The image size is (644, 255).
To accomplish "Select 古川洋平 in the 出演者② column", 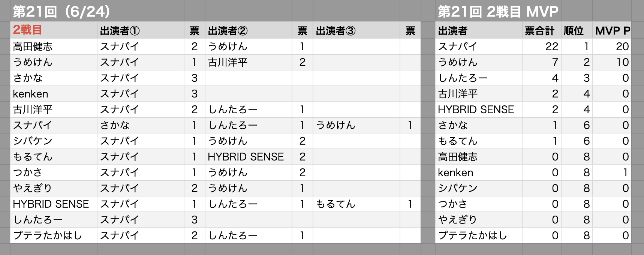I will point(249,62).
